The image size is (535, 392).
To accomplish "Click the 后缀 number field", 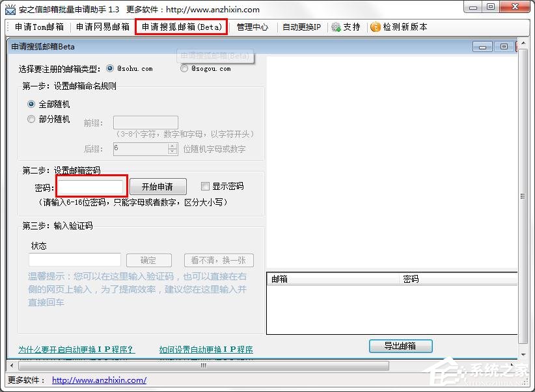I will (141, 149).
